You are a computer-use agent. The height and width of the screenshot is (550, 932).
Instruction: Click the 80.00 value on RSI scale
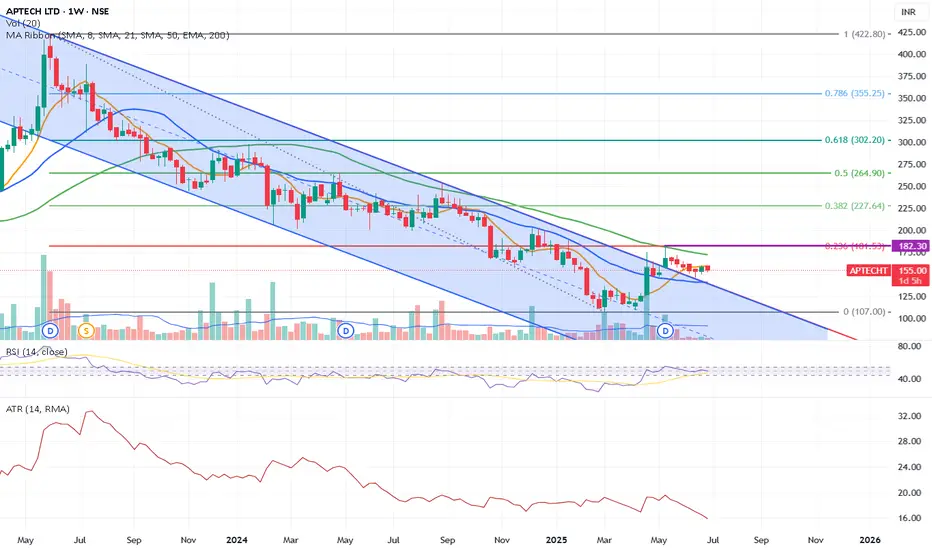909,346
